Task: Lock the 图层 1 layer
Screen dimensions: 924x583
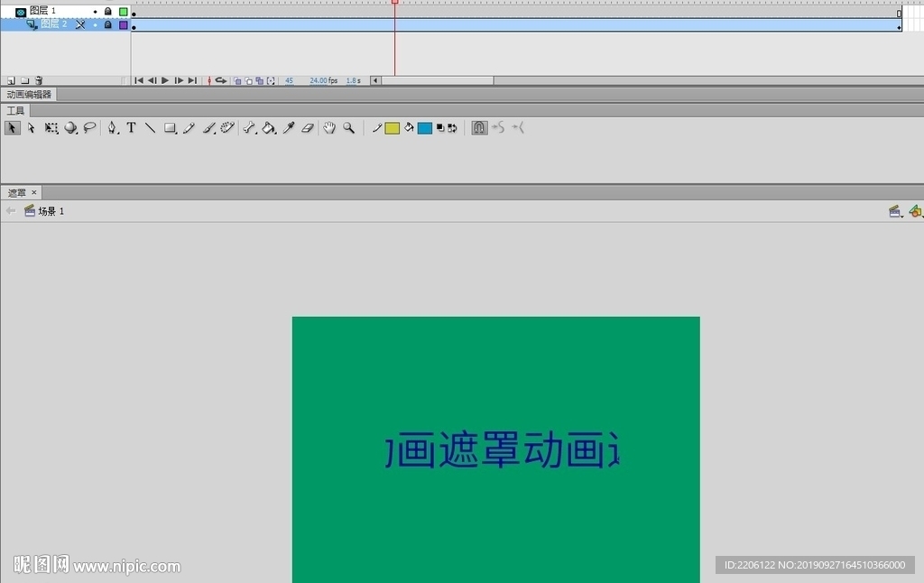Action: pos(108,10)
